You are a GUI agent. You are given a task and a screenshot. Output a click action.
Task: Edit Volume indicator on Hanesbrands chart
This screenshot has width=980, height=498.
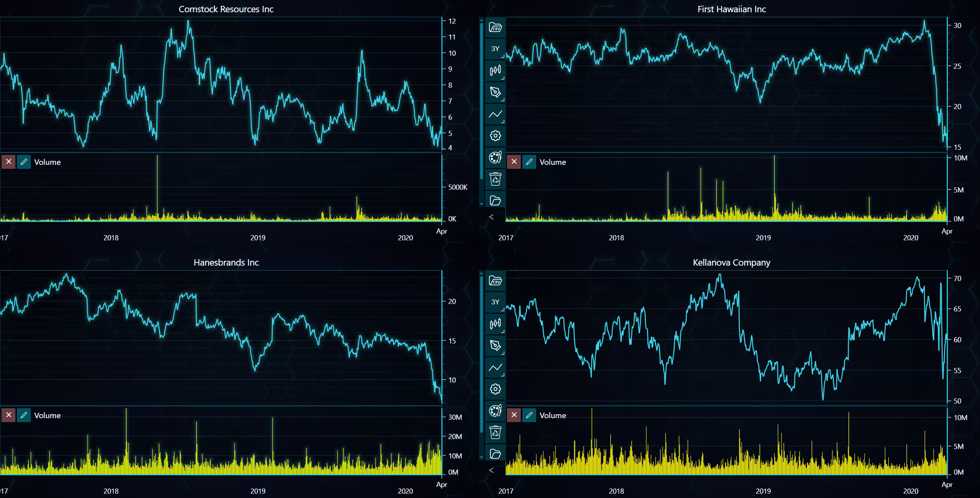pos(24,415)
